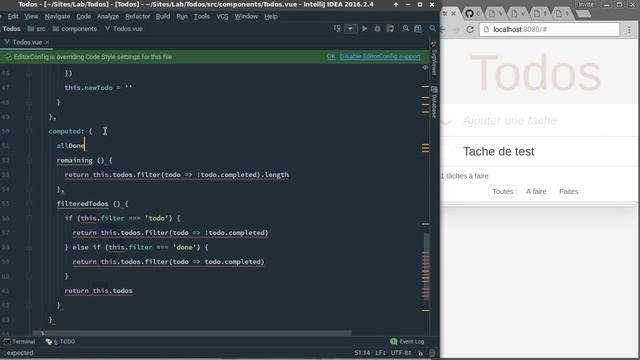
Task: Click the components folder breadcrumb
Action: pos(75,29)
